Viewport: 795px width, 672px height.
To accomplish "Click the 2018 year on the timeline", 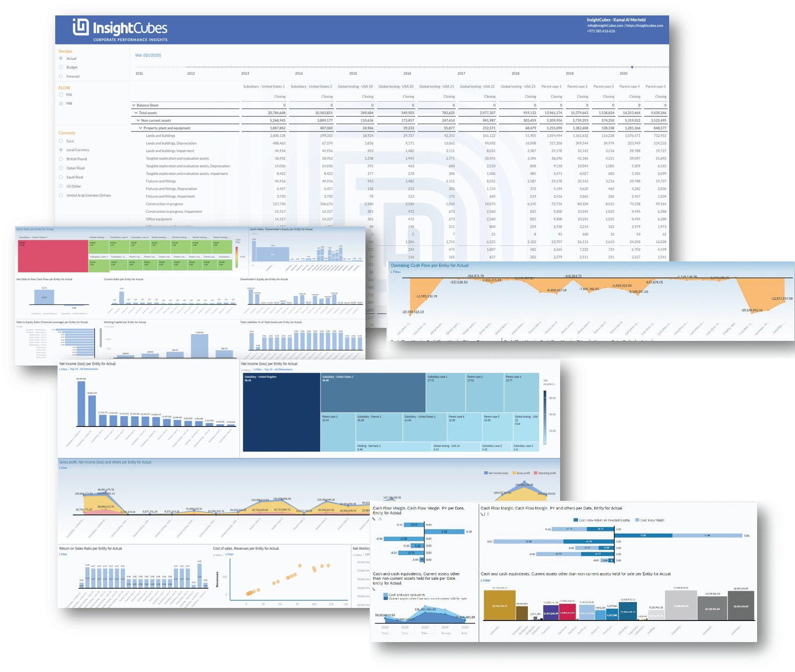I will (515, 73).
